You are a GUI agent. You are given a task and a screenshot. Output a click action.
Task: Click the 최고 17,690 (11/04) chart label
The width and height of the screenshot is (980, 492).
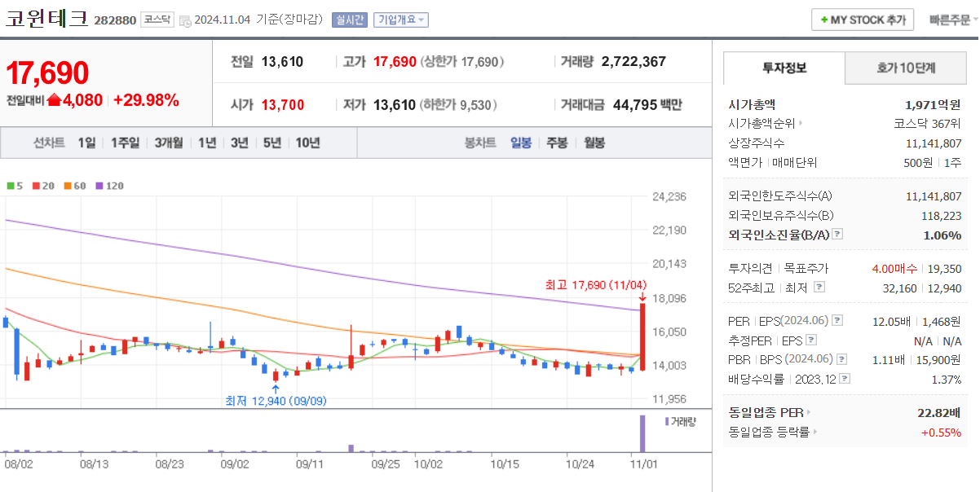pos(595,285)
